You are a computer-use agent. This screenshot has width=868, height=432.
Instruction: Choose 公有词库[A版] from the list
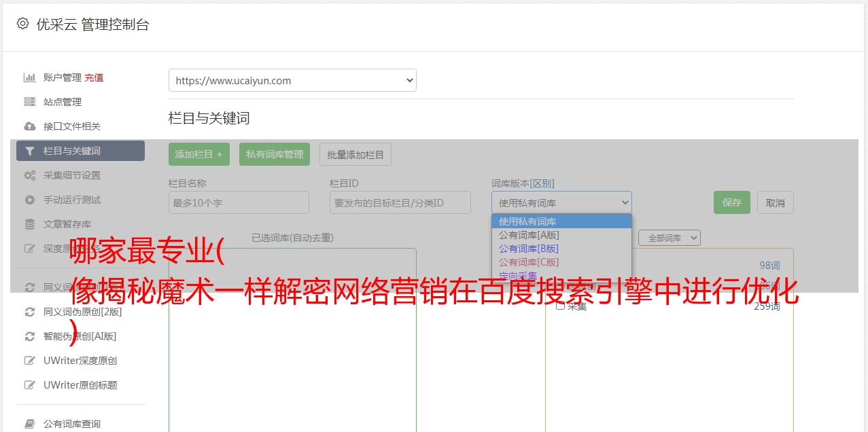(561, 235)
